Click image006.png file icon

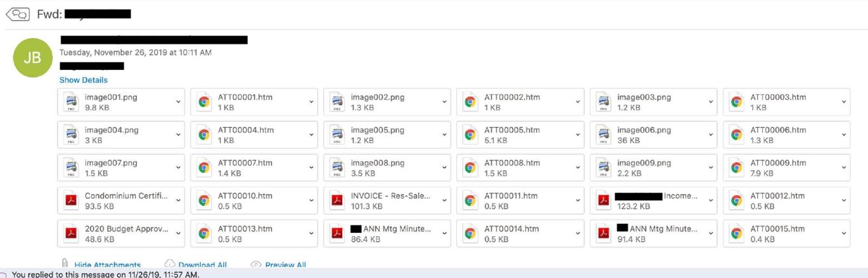604,135
